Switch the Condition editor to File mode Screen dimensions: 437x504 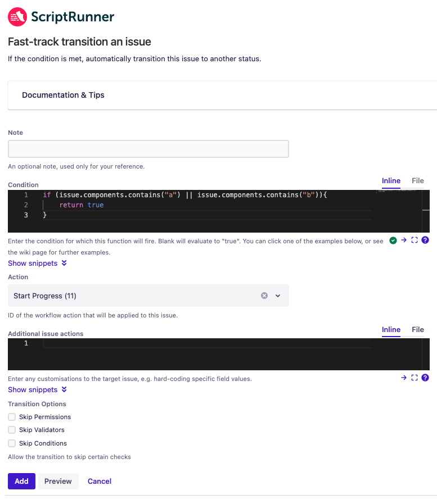[x=417, y=180]
